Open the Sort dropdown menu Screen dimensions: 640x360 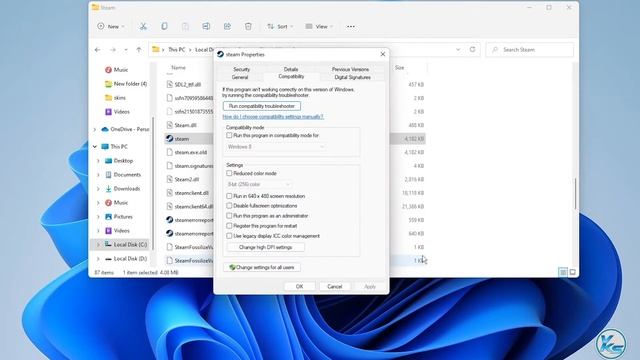coord(280,27)
